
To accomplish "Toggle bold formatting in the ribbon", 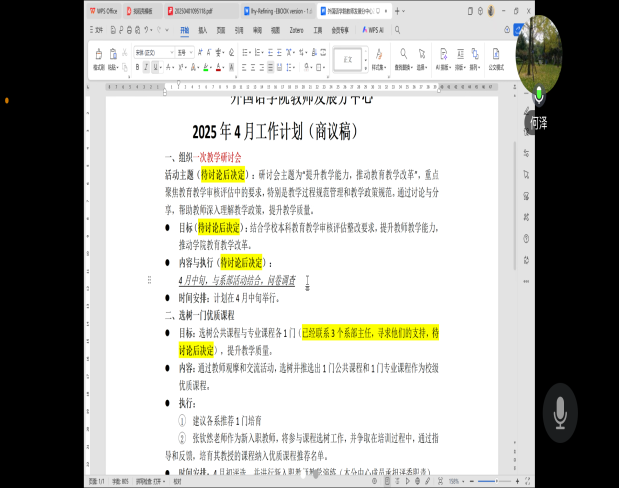I will click(137, 67).
